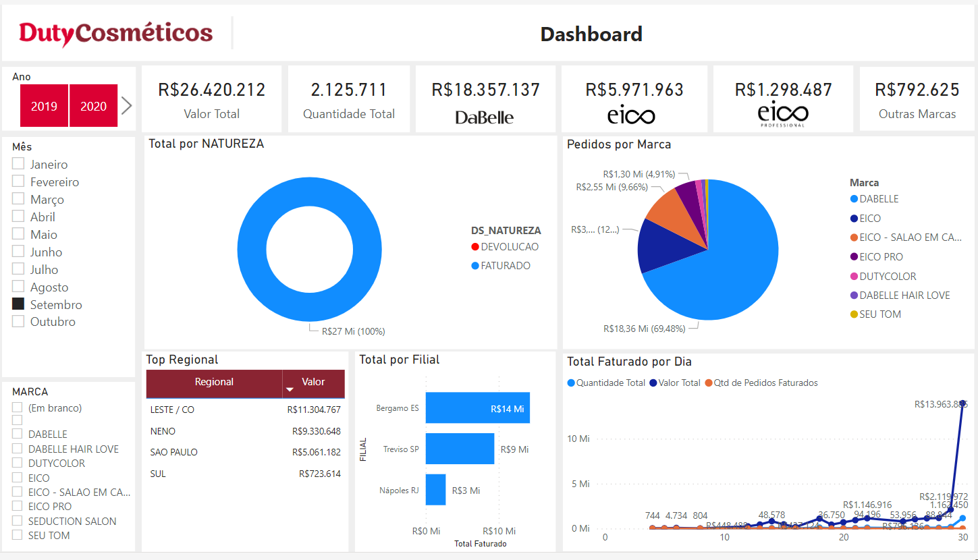Viewport: 978px width, 560px height.
Task: Click the Quantidade Total line legend
Action: 606,383
